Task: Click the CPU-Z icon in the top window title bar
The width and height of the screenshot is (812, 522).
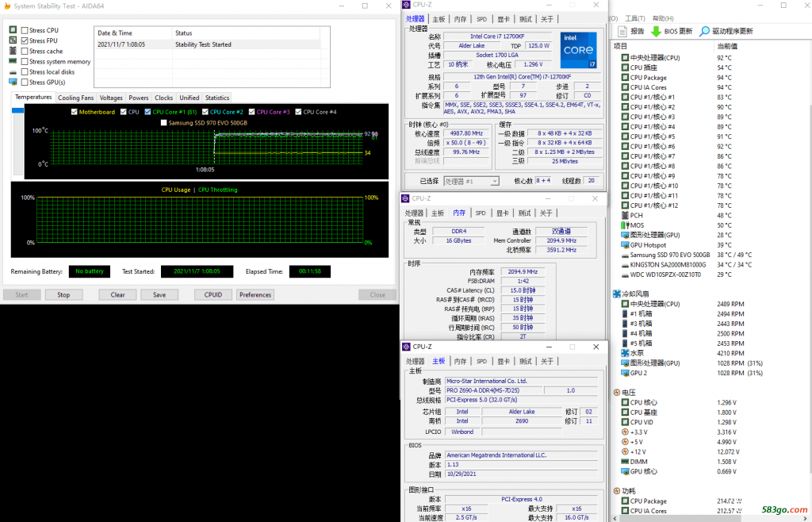Action: pos(407,5)
